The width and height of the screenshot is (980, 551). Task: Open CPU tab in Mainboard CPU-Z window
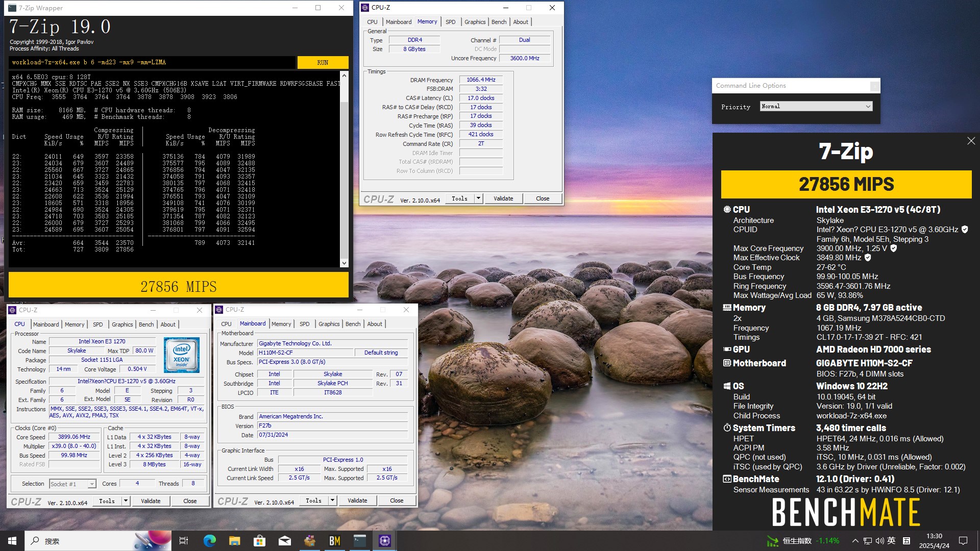point(226,324)
